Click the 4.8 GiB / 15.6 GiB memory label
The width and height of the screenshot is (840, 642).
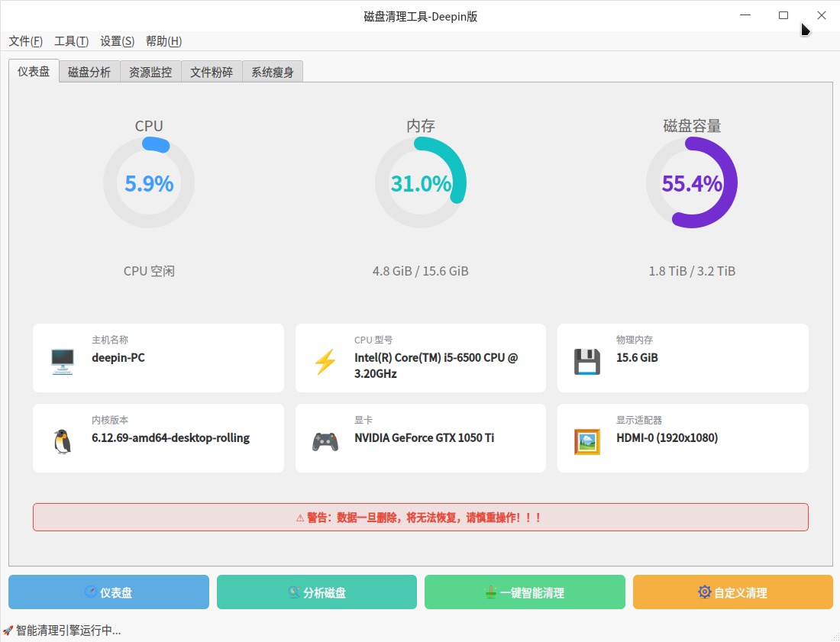click(x=421, y=271)
